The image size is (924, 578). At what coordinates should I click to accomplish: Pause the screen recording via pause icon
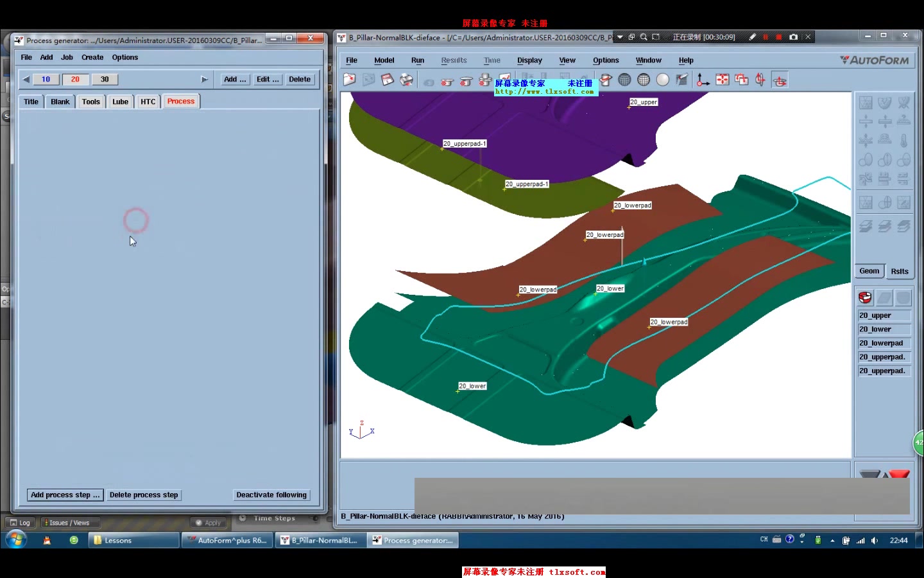[766, 37]
